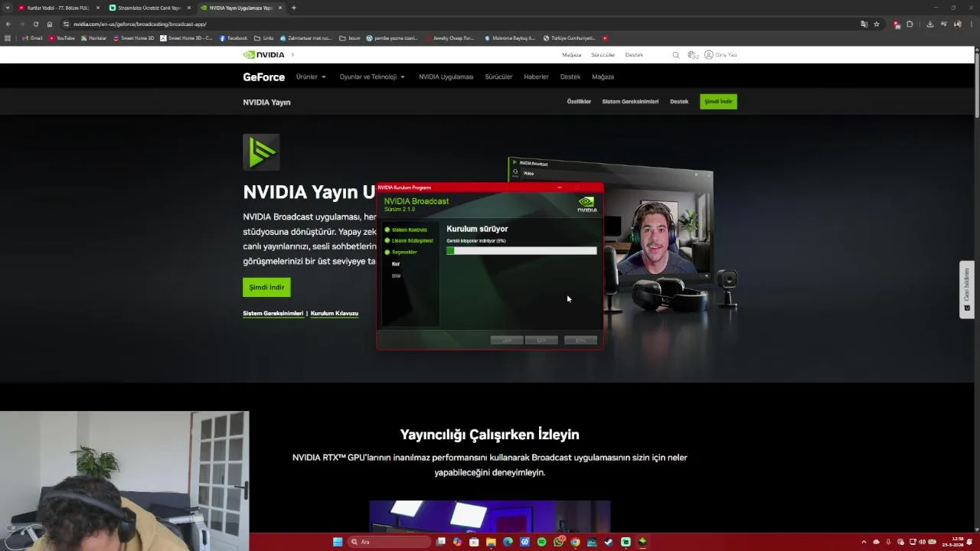Click the NVIDIA installer taskbar icon
The height and width of the screenshot is (551, 980).
coord(642,542)
